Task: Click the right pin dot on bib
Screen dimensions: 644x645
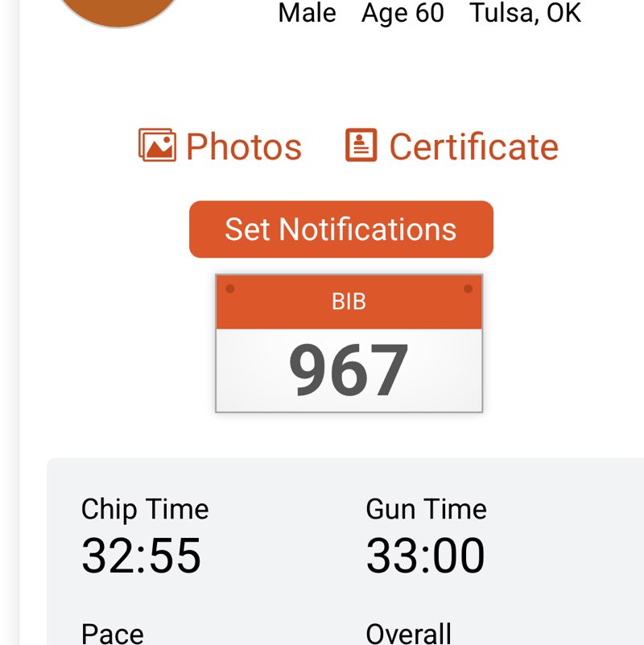Action: tap(468, 288)
